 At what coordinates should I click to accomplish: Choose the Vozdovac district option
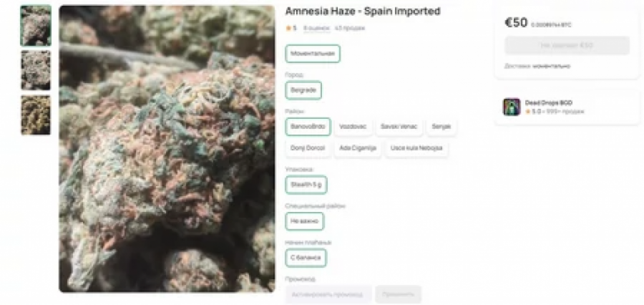(353, 127)
